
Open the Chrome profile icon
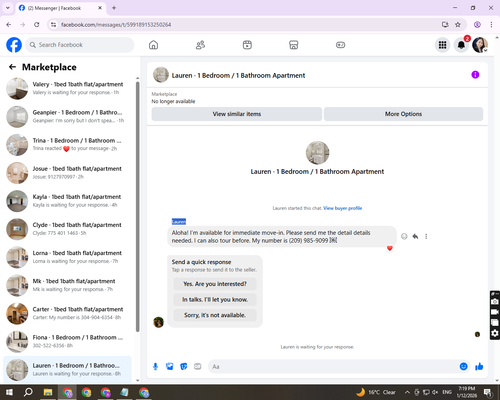pyautogui.click(x=477, y=24)
